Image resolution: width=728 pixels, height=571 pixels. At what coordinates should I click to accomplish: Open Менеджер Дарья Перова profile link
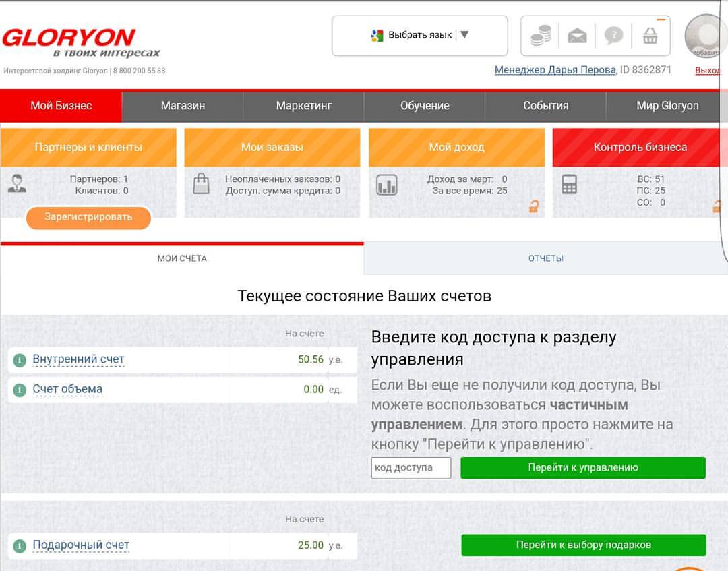[x=555, y=70]
